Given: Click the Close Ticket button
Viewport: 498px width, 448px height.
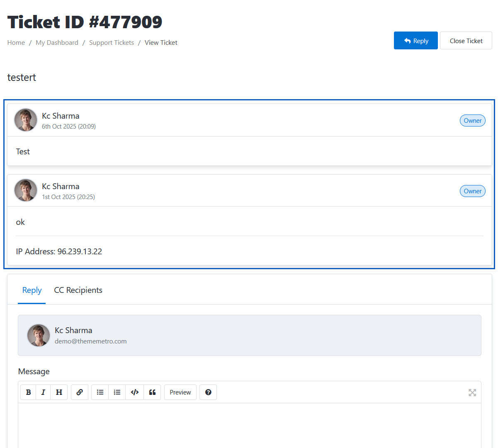Looking at the screenshot, I should pyautogui.click(x=466, y=41).
